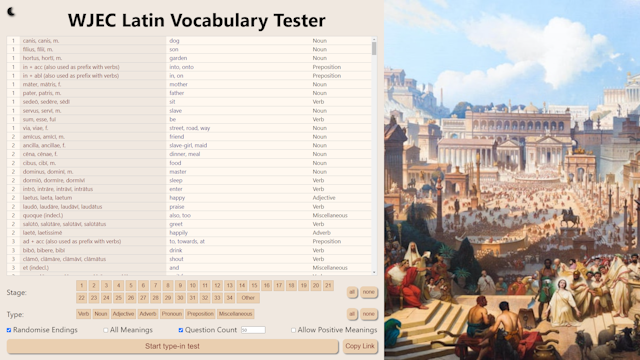Select the 'bibo, bibere, bibi' entry

click(93, 251)
